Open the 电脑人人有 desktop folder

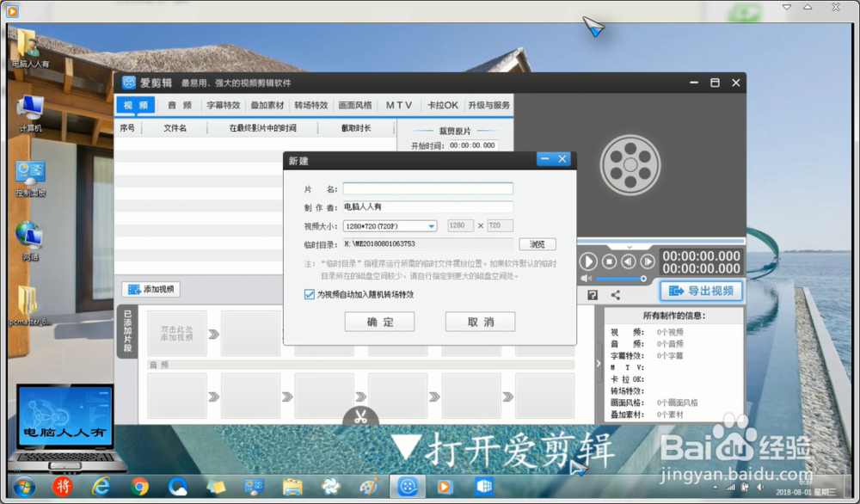30,48
